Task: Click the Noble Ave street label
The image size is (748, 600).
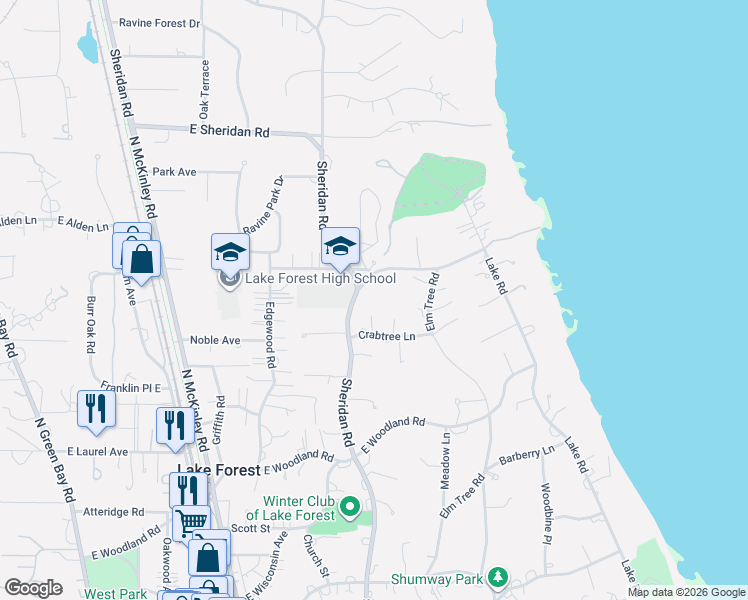Action: [x=215, y=340]
